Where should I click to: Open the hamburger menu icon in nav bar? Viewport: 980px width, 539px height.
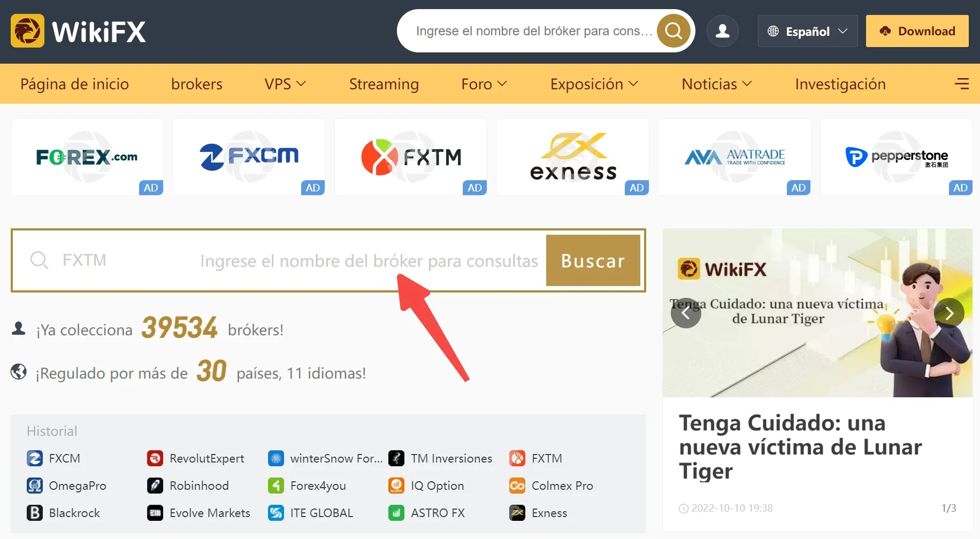click(x=962, y=84)
